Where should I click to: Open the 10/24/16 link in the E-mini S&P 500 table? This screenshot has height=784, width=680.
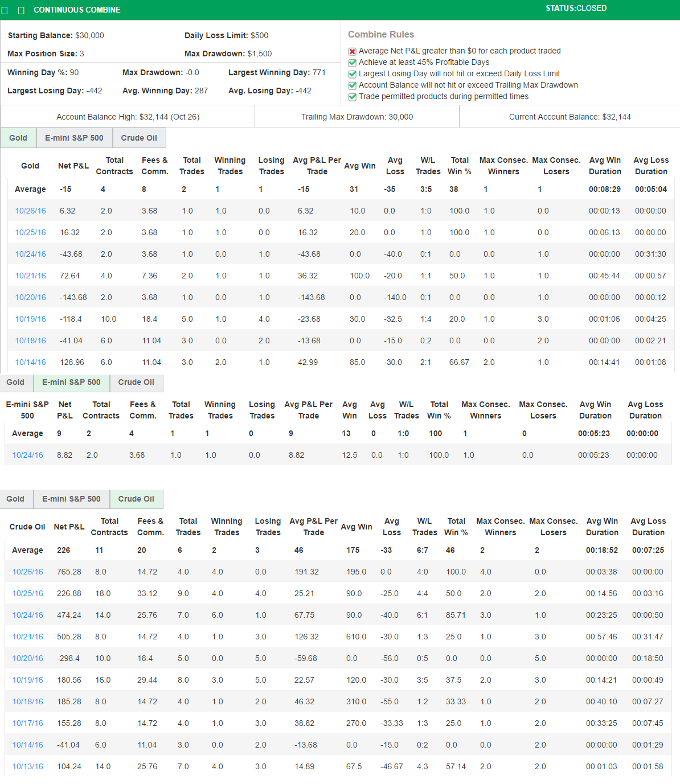pyautogui.click(x=27, y=454)
